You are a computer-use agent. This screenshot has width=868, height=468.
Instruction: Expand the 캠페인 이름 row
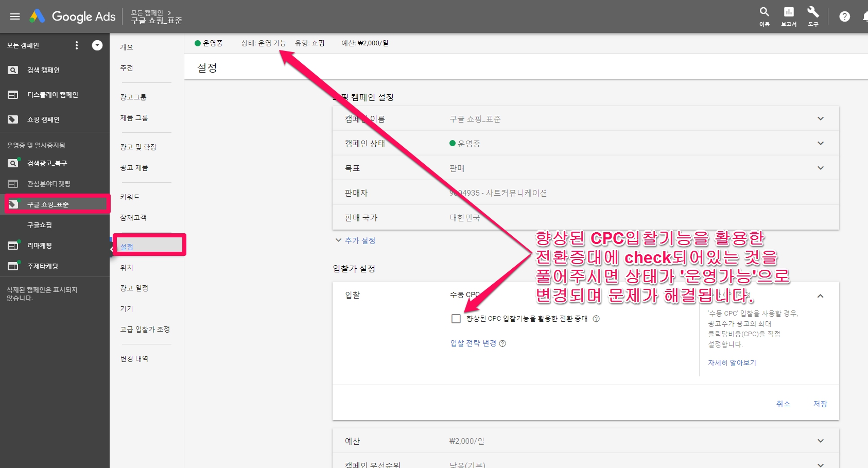coord(820,119)
